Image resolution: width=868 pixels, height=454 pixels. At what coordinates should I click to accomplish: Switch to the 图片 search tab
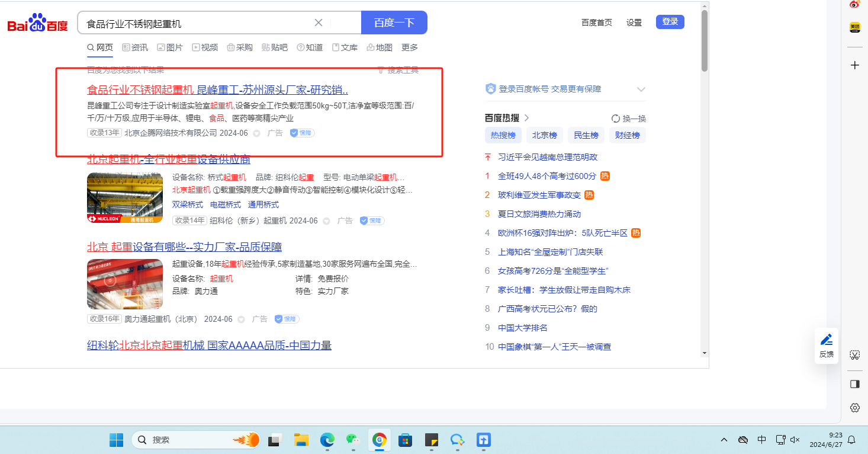[170, 47]
